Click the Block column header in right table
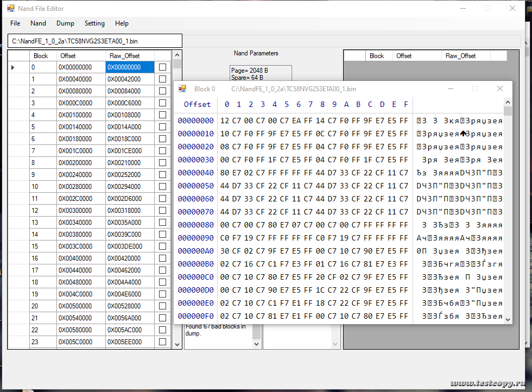The width and height of the screenshot is (532, 392). click(x=377, y=56)
